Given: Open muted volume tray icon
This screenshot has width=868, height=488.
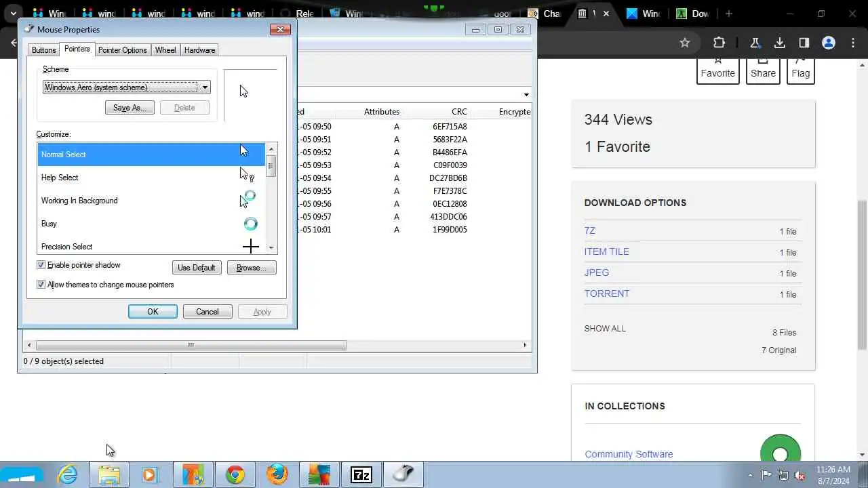Looking at the screenshot, I should (800, 475).
